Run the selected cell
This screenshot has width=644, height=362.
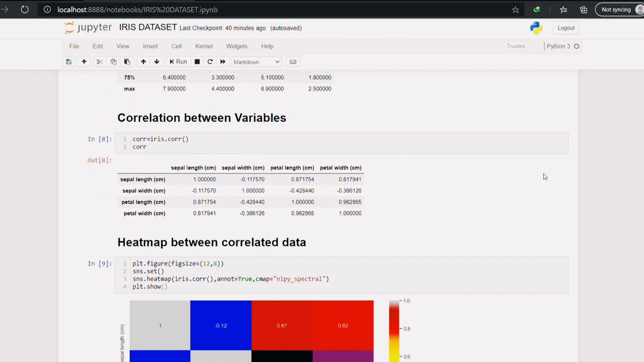pyautogui.click(x=178, y=62)
